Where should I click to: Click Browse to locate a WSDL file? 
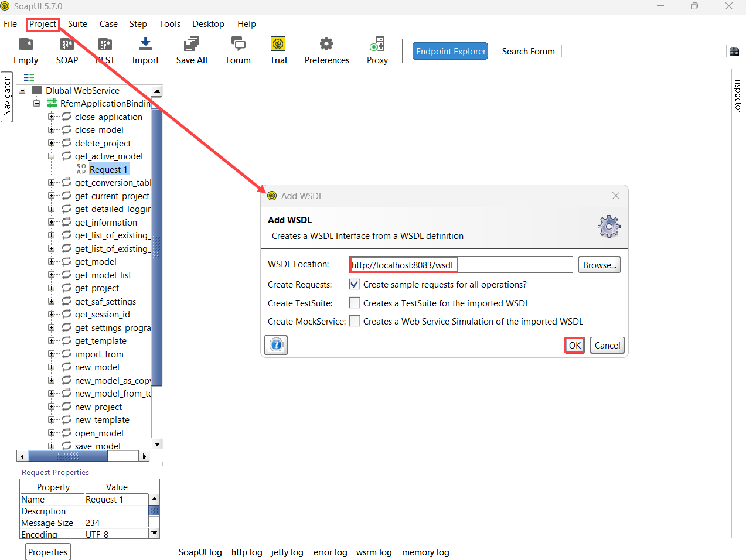pos(599,265)
